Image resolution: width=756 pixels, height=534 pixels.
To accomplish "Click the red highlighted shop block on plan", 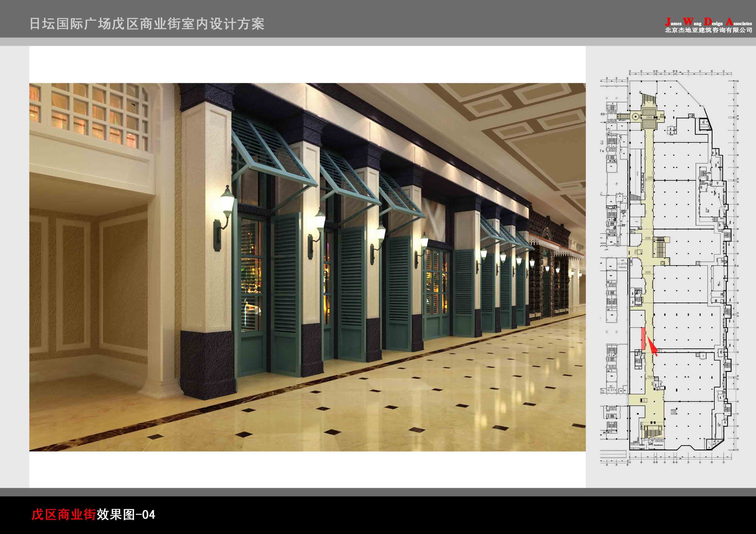I will pos(642,339).
